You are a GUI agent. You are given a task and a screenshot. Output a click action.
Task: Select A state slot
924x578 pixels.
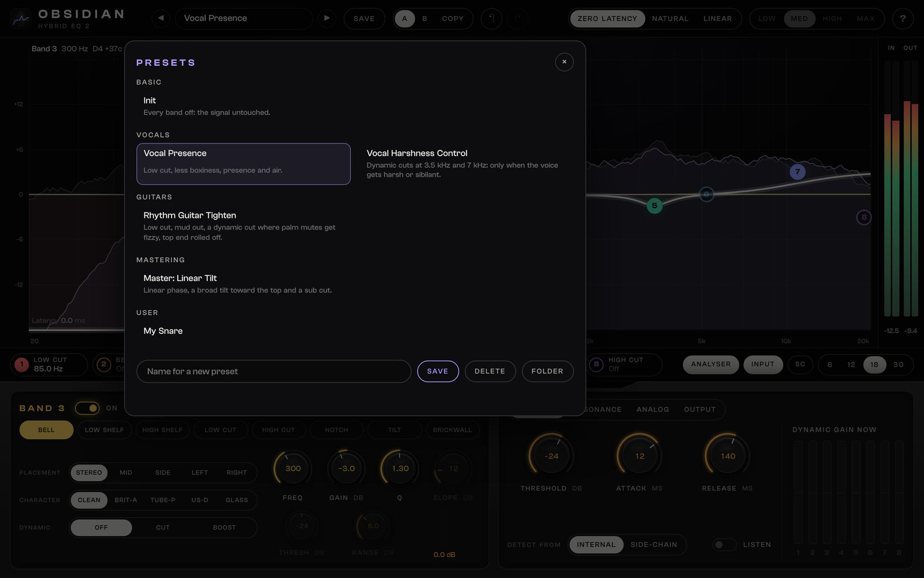[x=404, y=18]
